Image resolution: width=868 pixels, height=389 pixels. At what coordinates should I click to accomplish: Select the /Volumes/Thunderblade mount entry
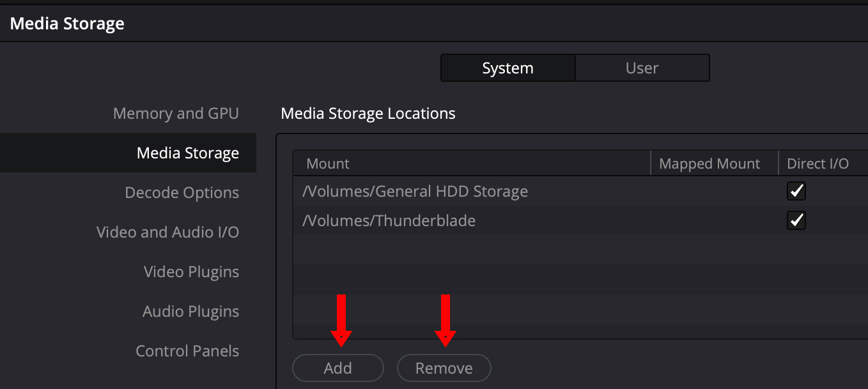pyautogui.click(x=391, y=221)
